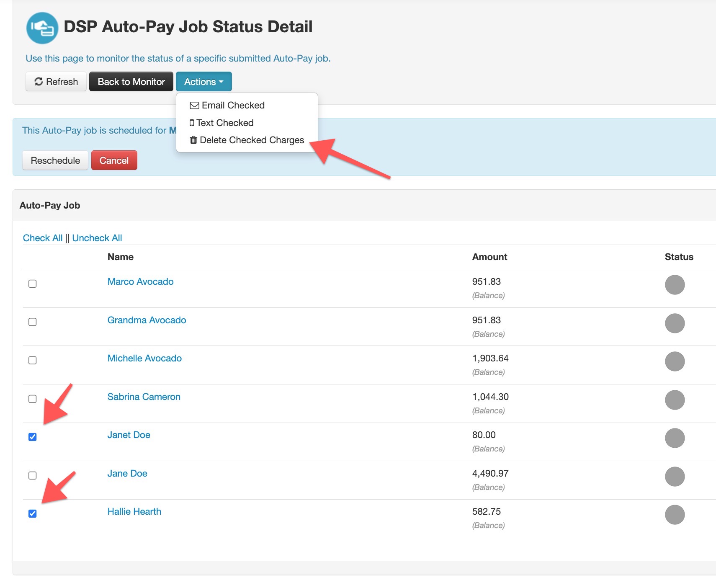Choose Email Checked from Actions menu
The height and width of the screenshot is (588, 716).
(x=227, y=106)
